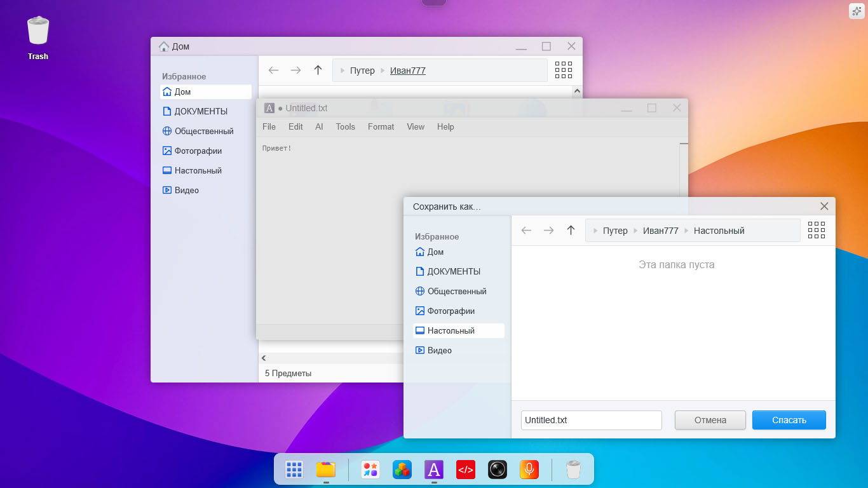Select Фотографии in the Save dialog sidebar

(459, 311)
